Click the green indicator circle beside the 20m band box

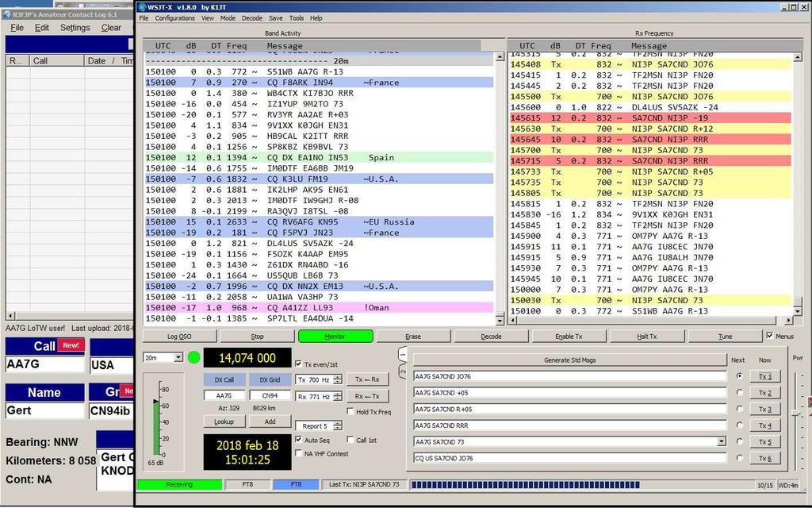pyautogui.click(x=193, y=357)
